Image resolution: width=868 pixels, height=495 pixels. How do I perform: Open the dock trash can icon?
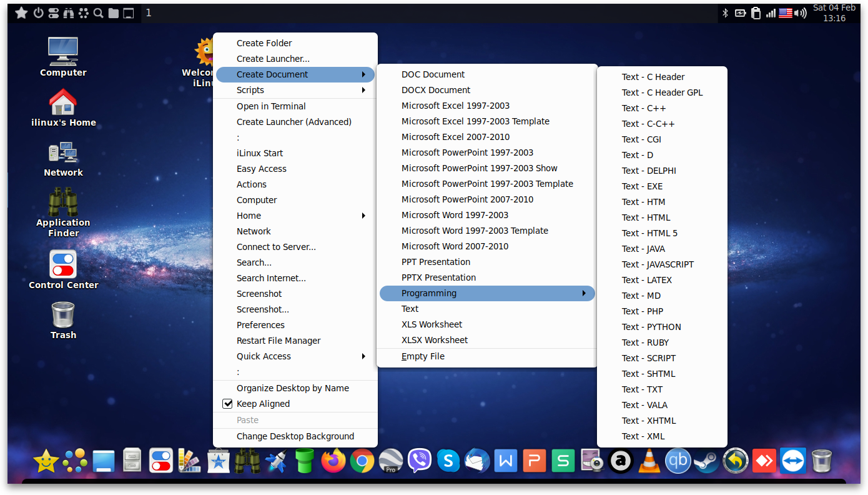pyautogui.click(x=822, y=462)
